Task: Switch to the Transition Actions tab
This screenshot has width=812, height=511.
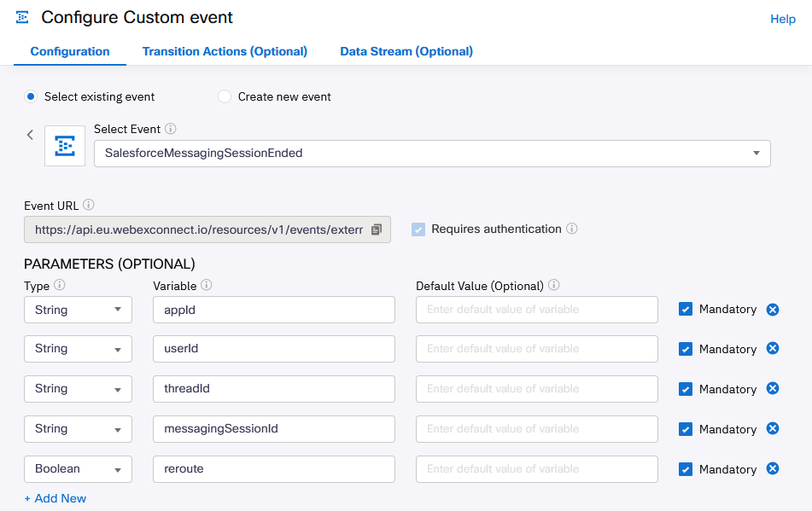Action: point(225,51)
